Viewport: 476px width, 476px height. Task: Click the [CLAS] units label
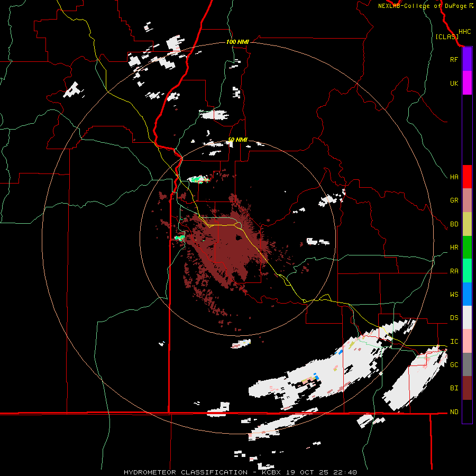click(447, 36)
